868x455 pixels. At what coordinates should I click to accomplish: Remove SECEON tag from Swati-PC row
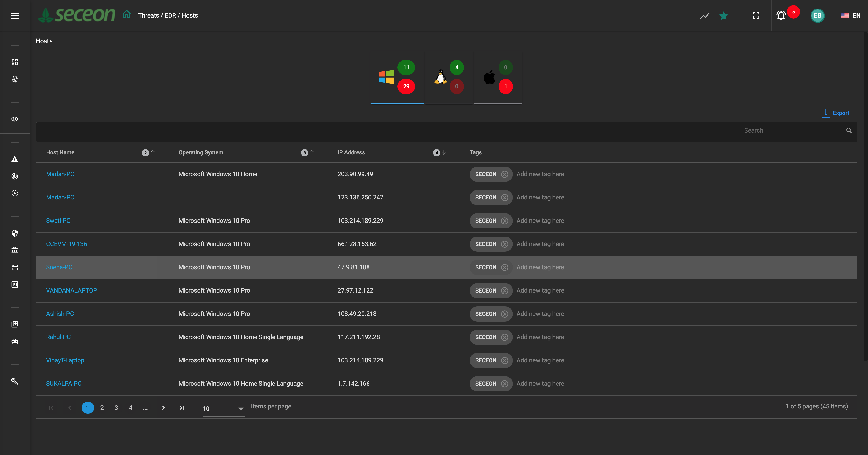[x=505, y=221]
